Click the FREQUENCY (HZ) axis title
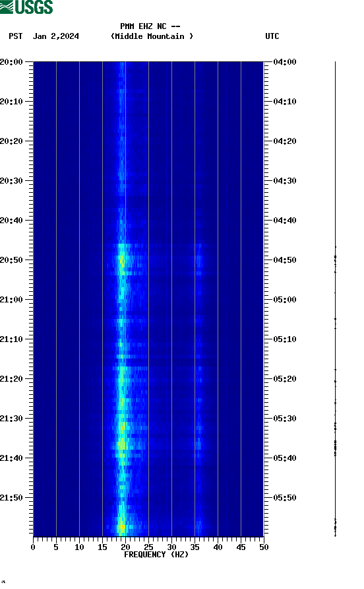The image size is (364, 589). coord(156,555)
